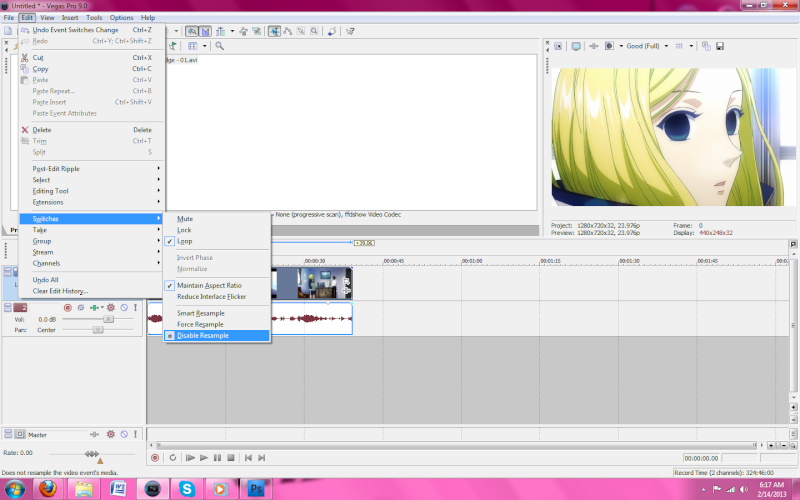Click the Record button in transport
This screenshot has width=800, height=500.
pos(155,458)
